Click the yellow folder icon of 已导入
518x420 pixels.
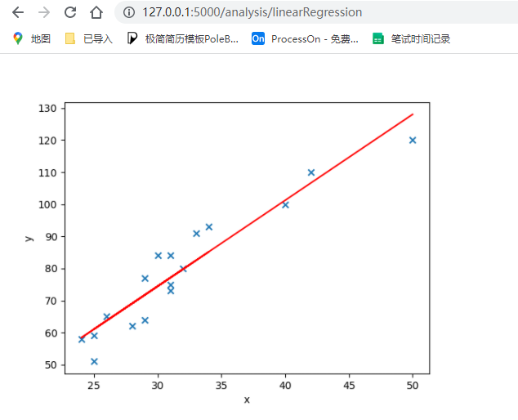pyautogui.click(x=70, y=38)
